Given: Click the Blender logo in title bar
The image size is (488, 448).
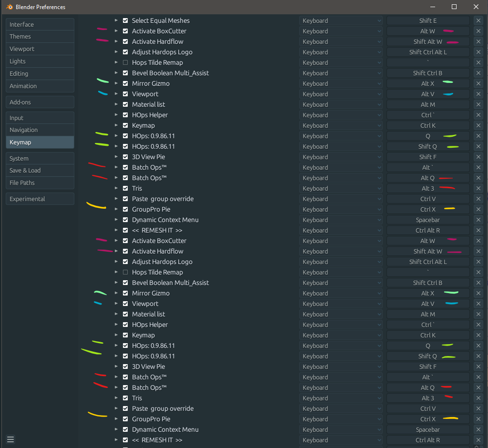Looking at the screenshot, I should tap(10, 7).
